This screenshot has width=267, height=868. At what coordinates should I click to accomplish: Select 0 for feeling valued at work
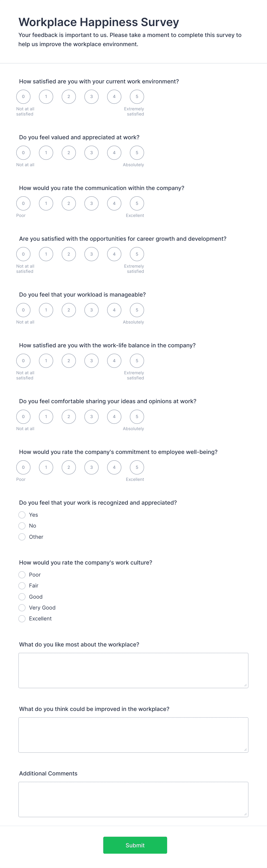point(23,152)
